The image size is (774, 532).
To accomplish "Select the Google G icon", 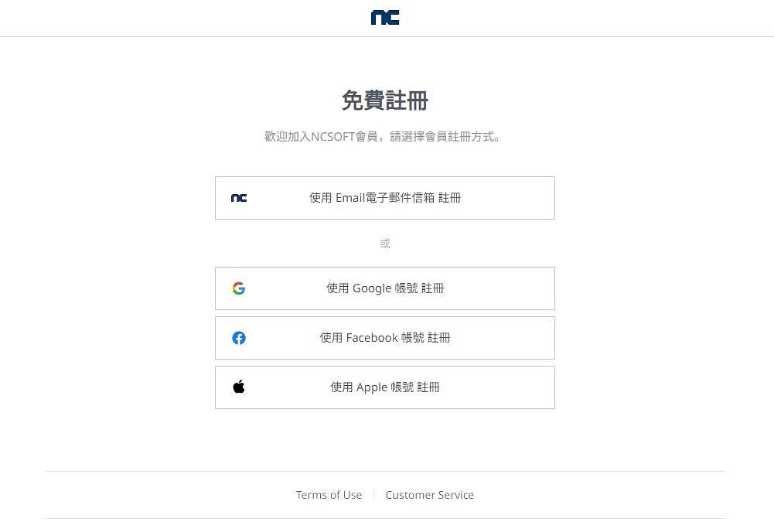I will point(239,288).
